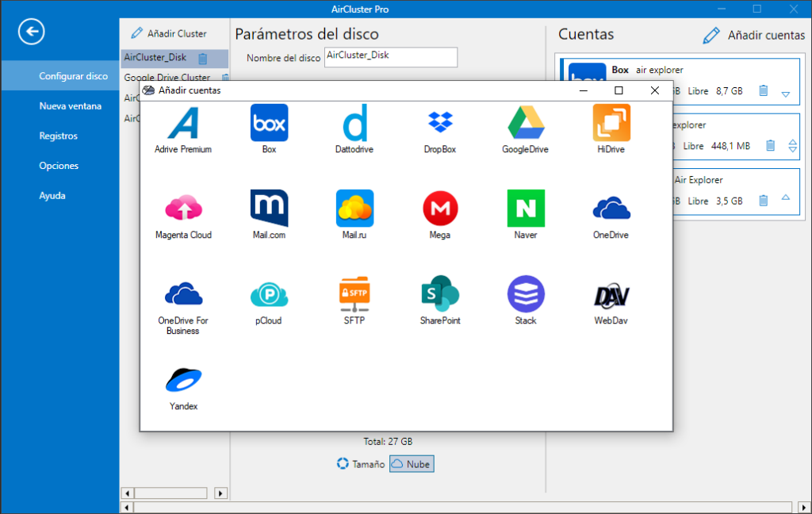Image resolution: width=812 pixels, height=514 pixels.
Task: Select the WebDav icon
Action: (611, 295)
